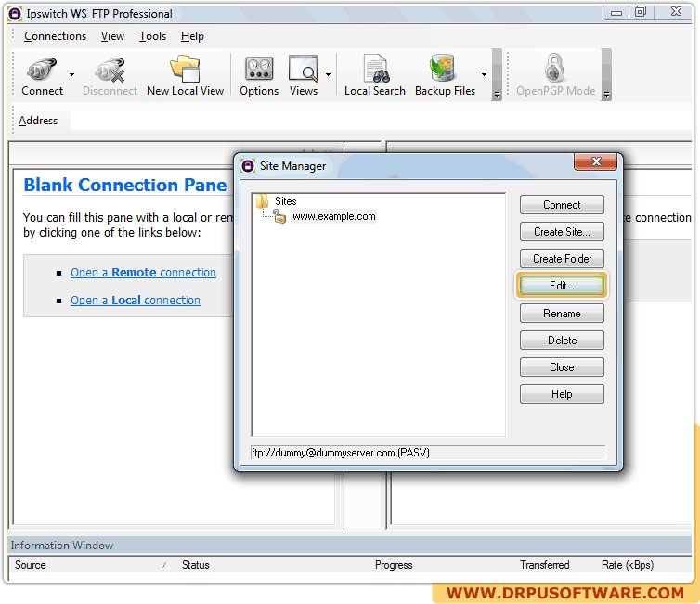This screenshot has height=604, width=700.
Task: Click the locked site icon beside www.example.com
Action: pos(279,217)
